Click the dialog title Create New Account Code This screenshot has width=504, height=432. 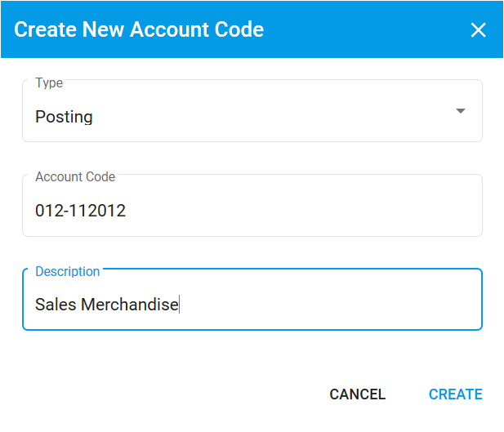coord(139,29)
